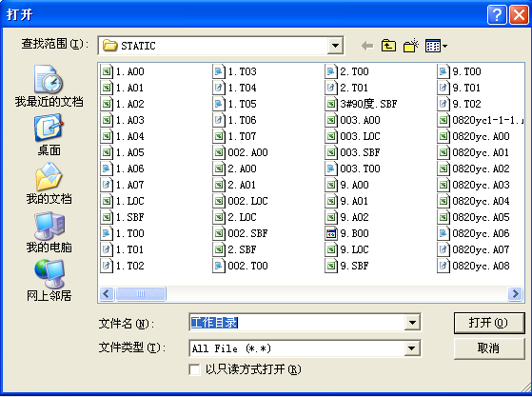This screenshot has height=397, width=532.
Task: Open My Recent Documents (我最近的文档) shortcut
Action: tap(49, 87)
